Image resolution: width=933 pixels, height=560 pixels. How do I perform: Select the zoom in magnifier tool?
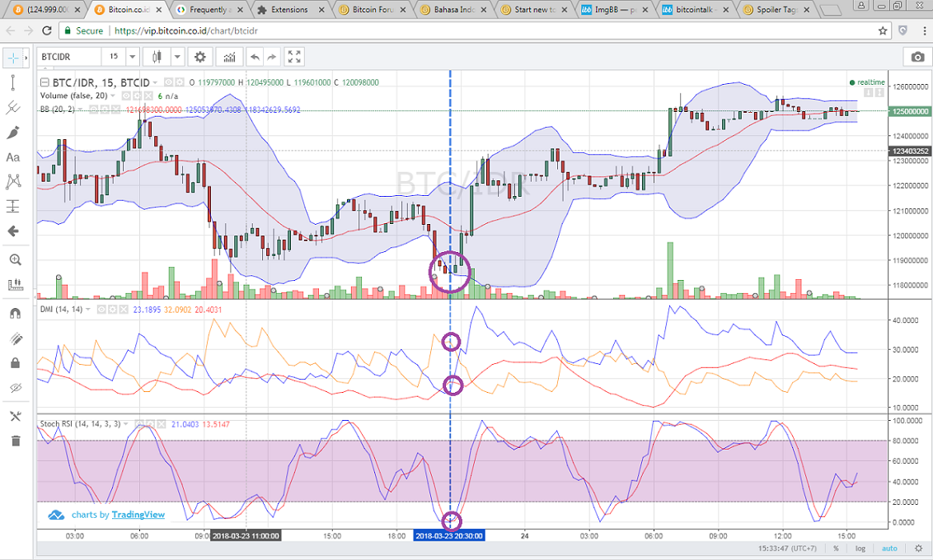(x=15, y=259)
